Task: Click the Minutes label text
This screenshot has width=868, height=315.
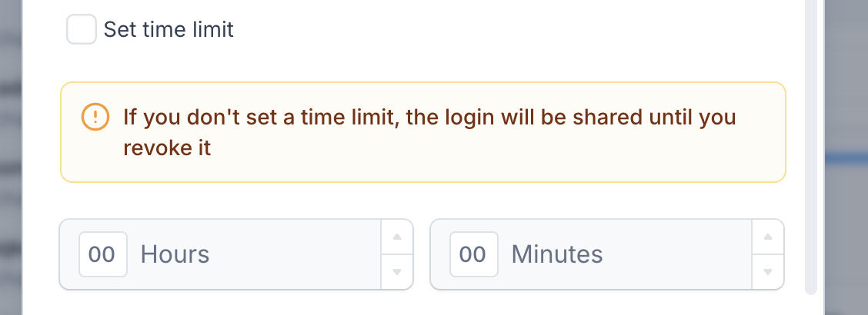Action: [557, 254]
